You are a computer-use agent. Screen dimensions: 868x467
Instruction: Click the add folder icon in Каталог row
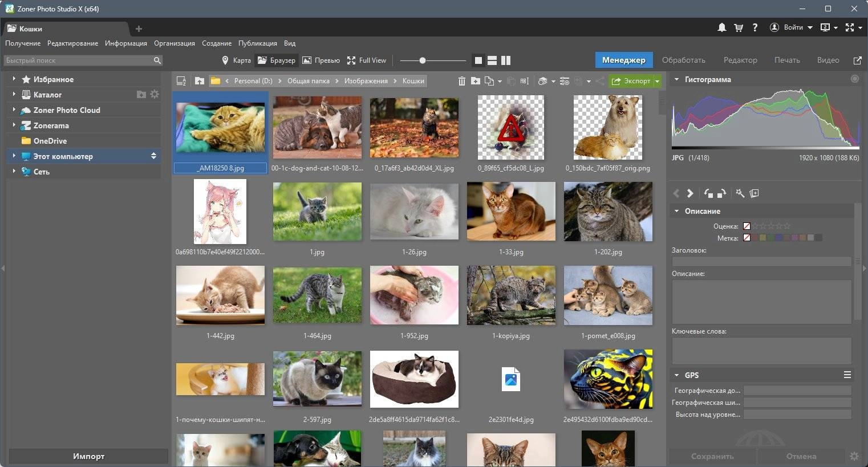pyautogui.click(x=141, y=94)
